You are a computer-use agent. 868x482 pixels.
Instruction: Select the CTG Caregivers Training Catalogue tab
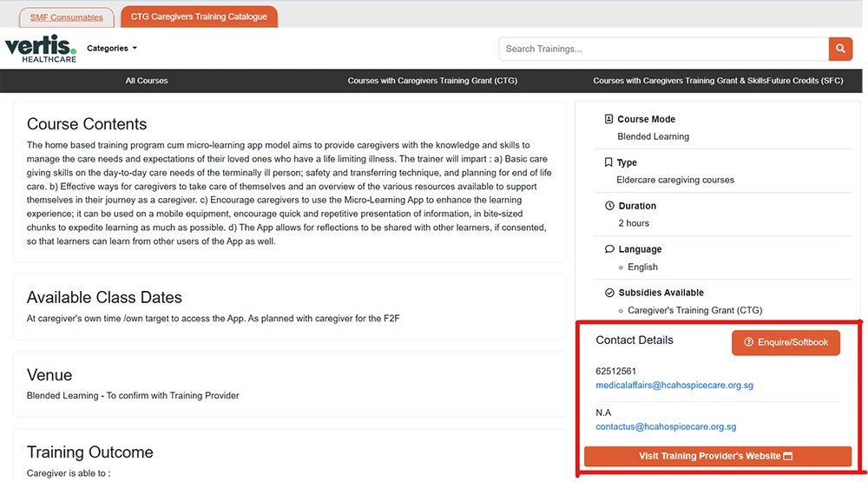coord(199,17)
